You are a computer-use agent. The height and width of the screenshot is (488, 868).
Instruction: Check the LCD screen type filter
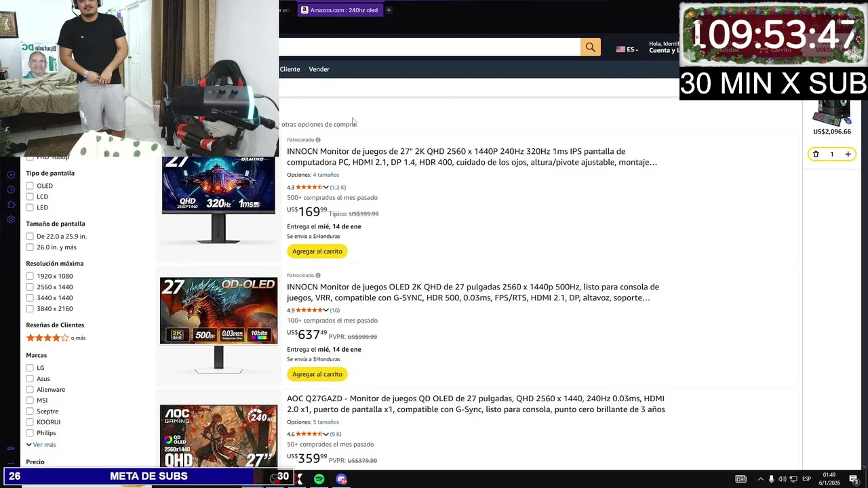[x=30, y=197]
